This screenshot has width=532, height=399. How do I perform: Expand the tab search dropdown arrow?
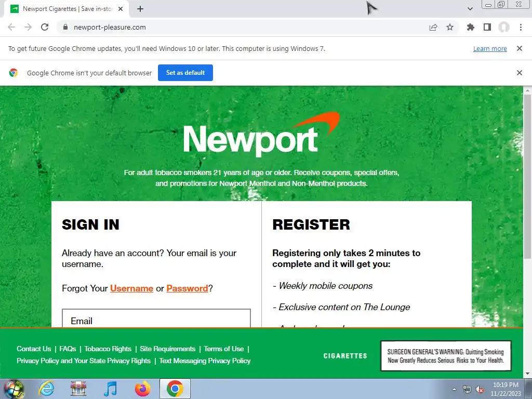click(470, 9)
